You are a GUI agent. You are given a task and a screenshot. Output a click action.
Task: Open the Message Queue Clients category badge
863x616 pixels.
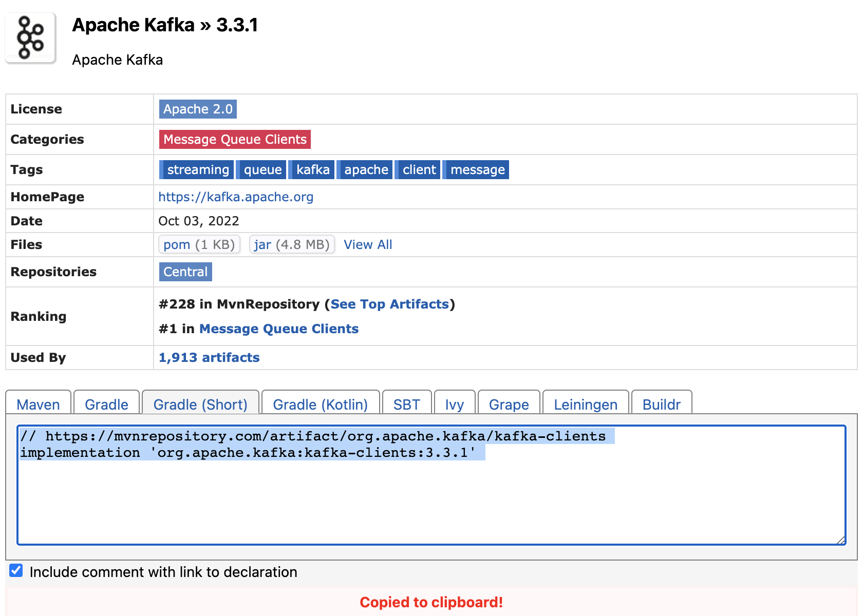[x=234, y=139]
